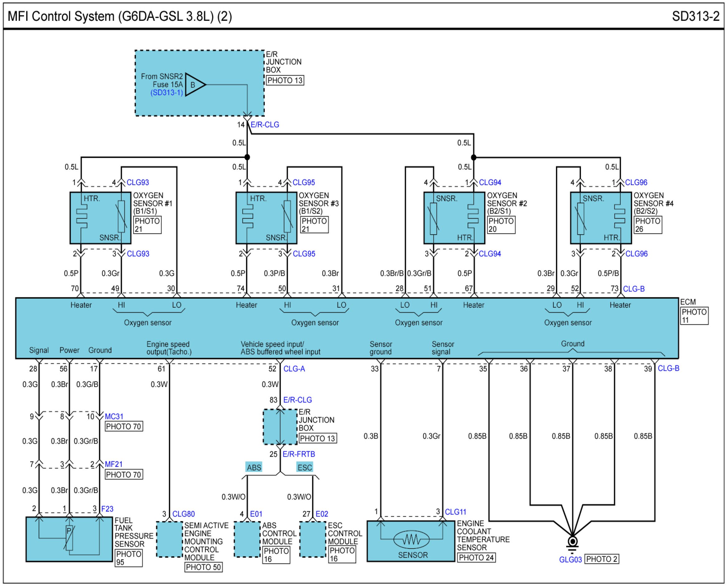Open PHOTO 24 for coolant temperature sensor

(x=477, y=557)
